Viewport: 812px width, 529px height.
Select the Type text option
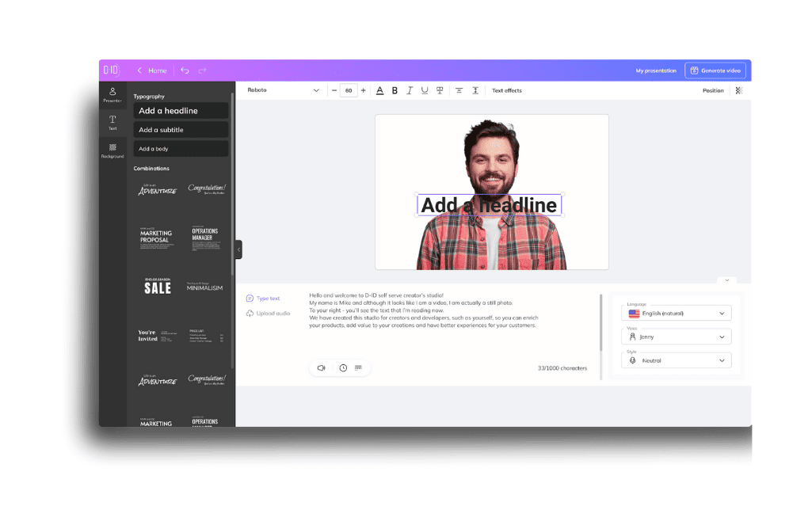263,298
